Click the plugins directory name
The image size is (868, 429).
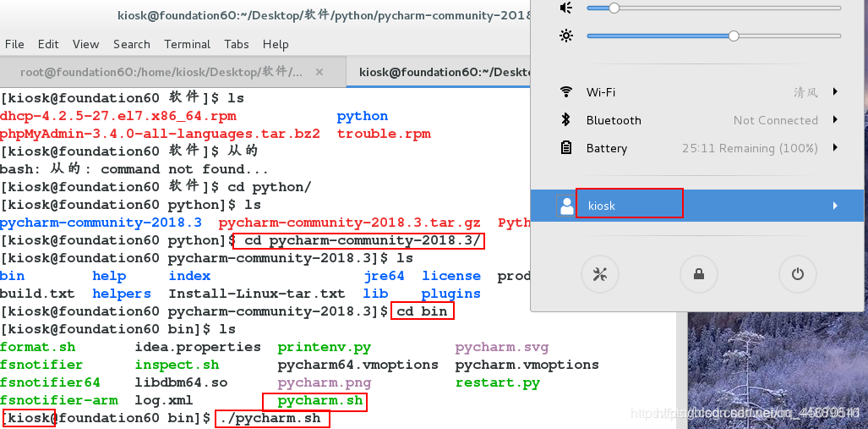pyautogui.click(x=451, y=294)
